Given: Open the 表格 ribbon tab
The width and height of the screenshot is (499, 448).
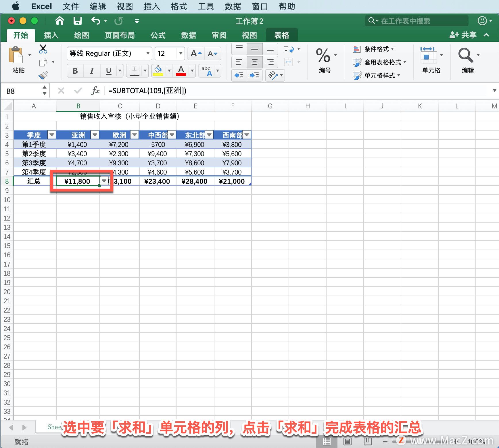Looking at the screenshot, I should [282, 35].
